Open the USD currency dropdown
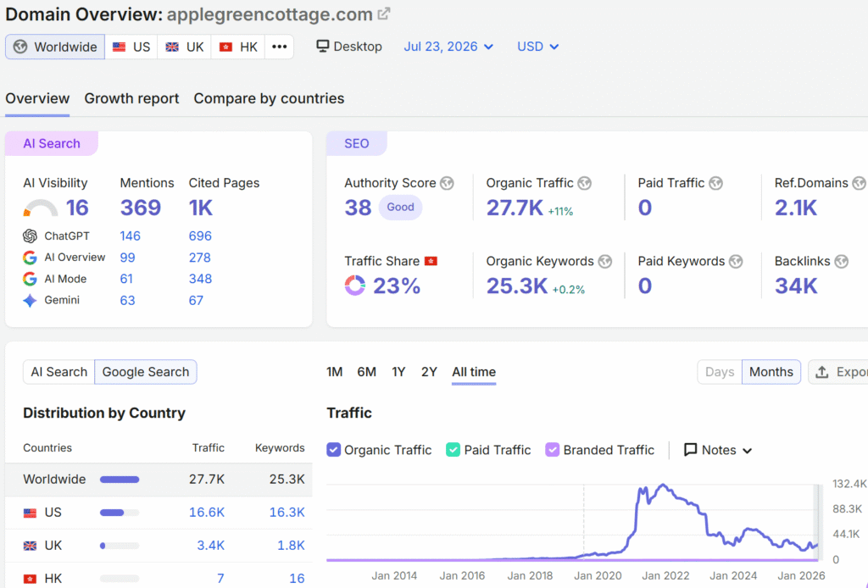The height and width of the screenshot is (588, 868). (537, 47)
